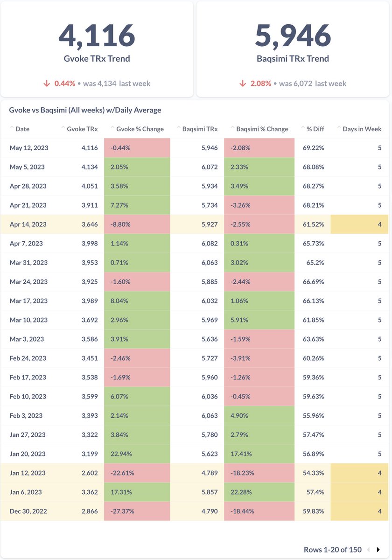Open the Baqsimi TRx Trend card
Image resolution: width=392 pixels, height=560 pixels.
pyautogui.click(x=293, y=49)
